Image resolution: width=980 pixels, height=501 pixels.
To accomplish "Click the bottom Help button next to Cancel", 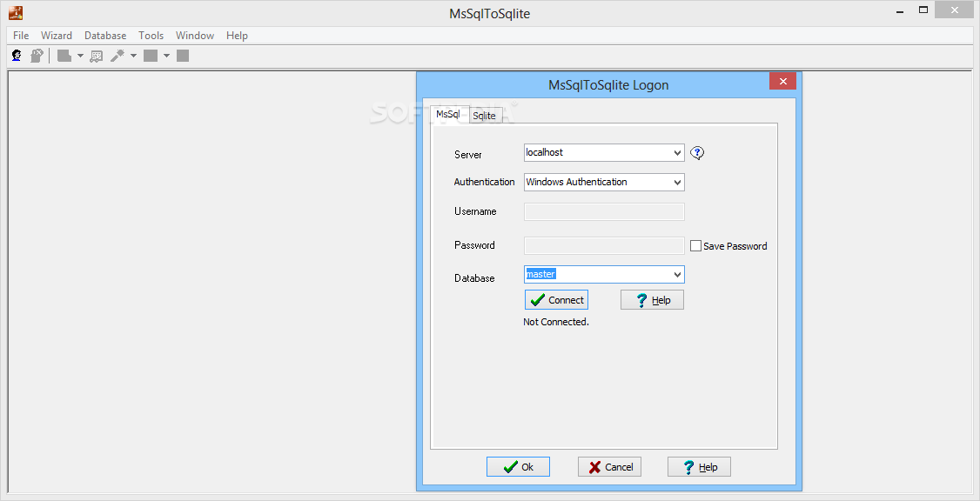I will [699, 466].
